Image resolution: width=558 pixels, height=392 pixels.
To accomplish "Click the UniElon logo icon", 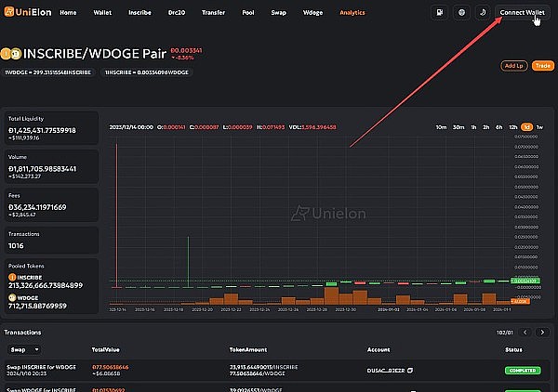I will [x=10, y=13].
